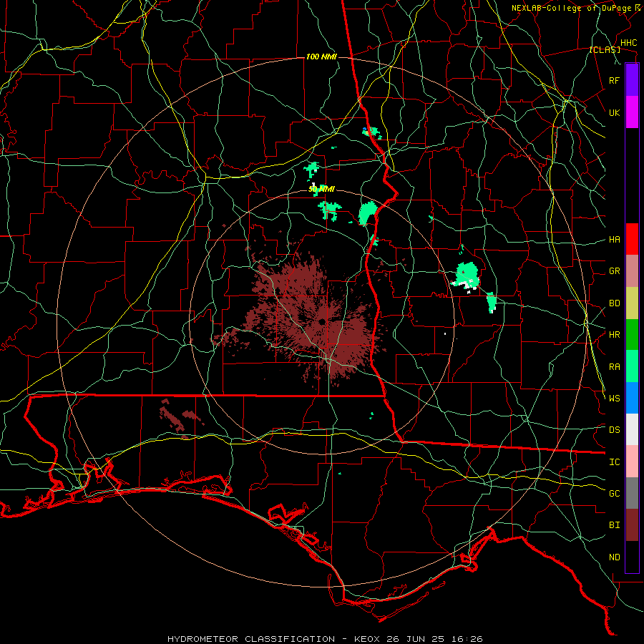Select the light pink IC ice crystals swatch

point(632,462)
